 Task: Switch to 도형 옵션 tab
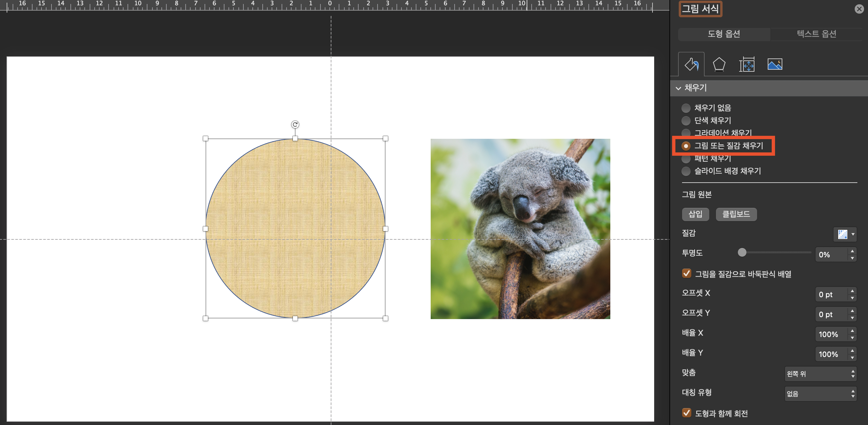coord(724,34)
